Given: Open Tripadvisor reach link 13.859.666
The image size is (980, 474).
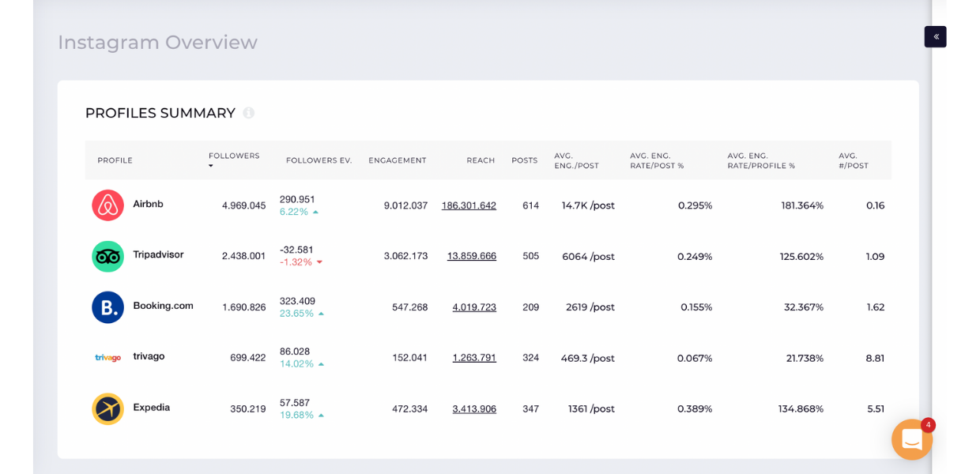Looking at the screenshot, I should (x=472, y=256).
